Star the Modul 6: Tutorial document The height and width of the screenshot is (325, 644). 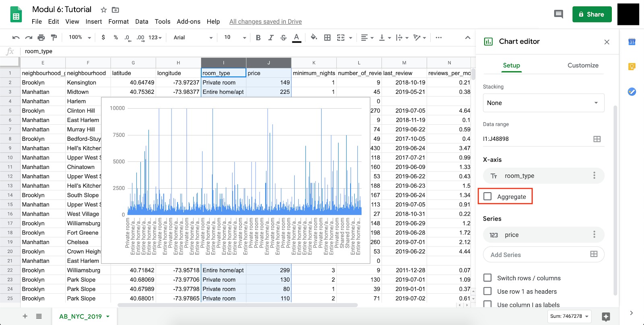[x=103, y=10]
